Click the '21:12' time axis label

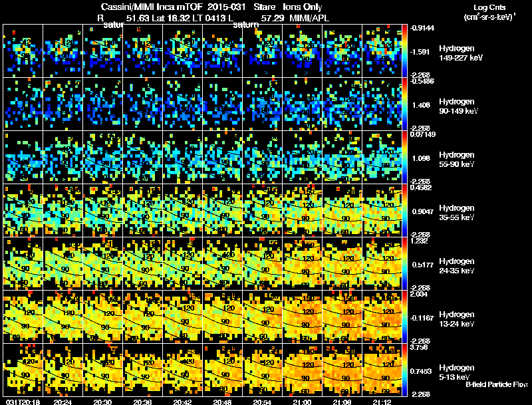(x=382, y=402)
